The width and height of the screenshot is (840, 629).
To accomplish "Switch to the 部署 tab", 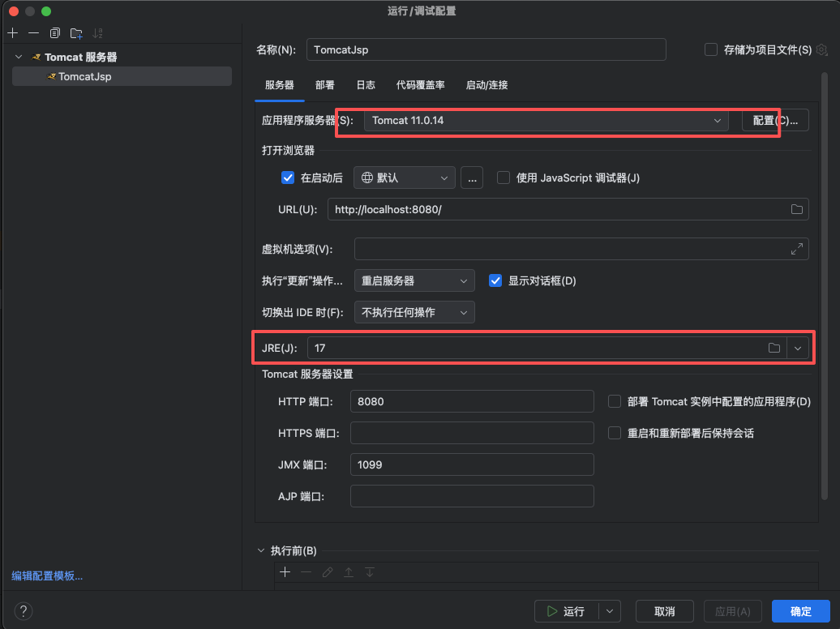I will coord(324,85).
